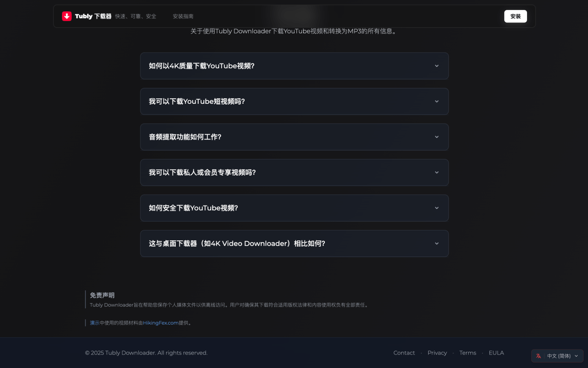Expand the 4K Video Downloader comparison question
Image resolution: width=588 pixels, height=368 pixels.
[294, 243]
